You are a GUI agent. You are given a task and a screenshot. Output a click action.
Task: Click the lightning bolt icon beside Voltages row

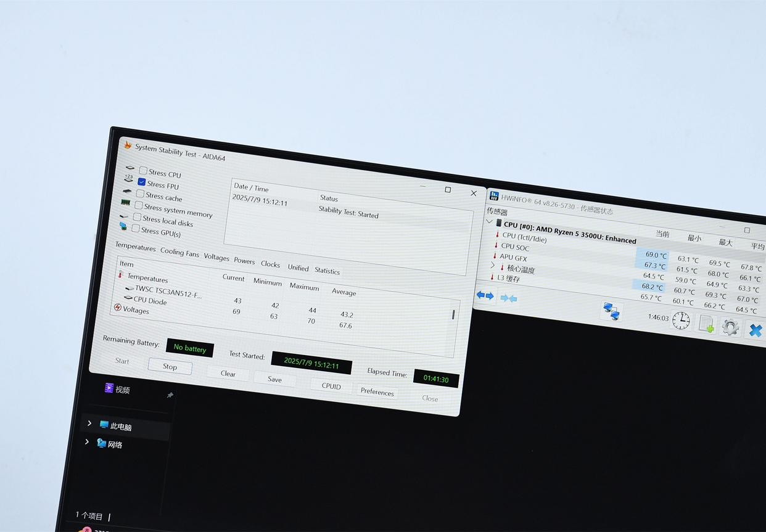pyautogui.click(x=117, y=307)
